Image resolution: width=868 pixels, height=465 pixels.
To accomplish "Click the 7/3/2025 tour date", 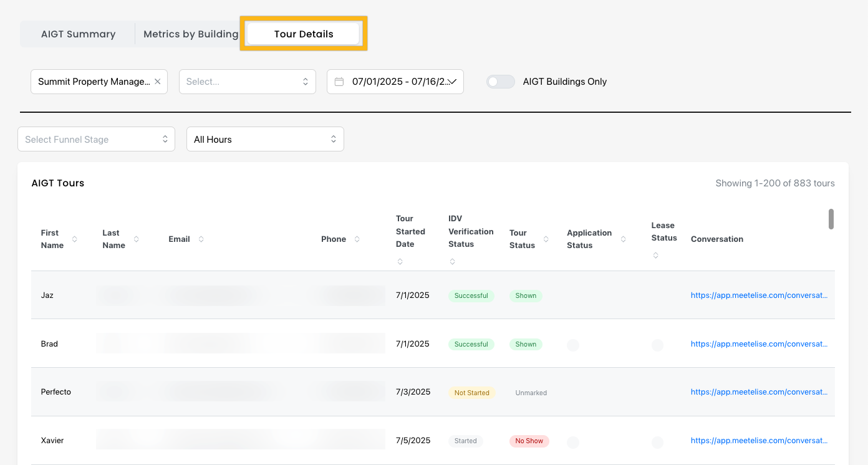I will [413, 392].
